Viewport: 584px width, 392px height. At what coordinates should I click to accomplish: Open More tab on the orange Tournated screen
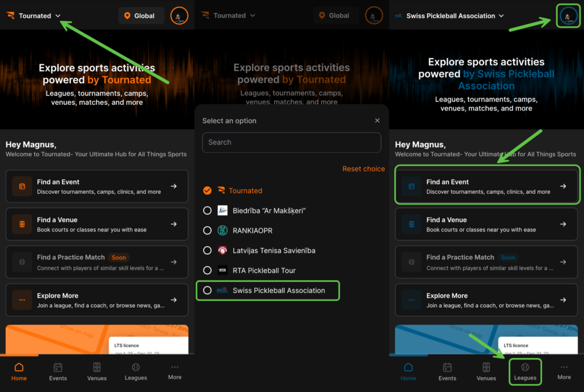[175, 372]
